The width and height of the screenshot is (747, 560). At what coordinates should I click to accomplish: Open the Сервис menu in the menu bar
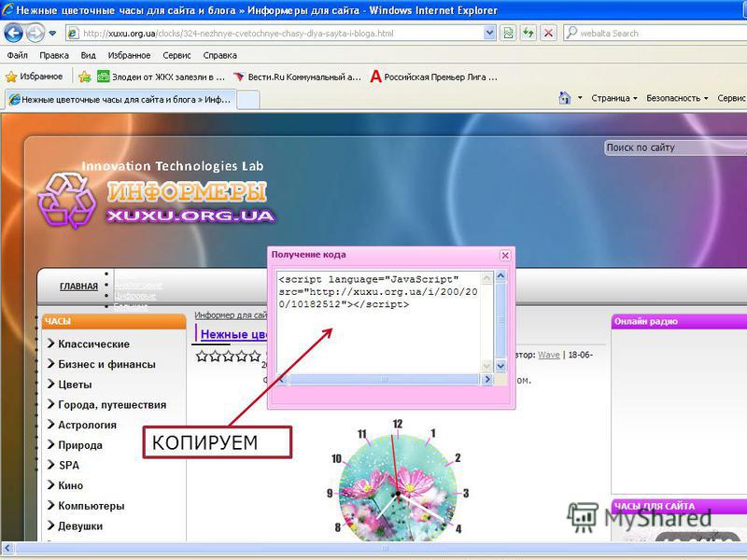coord(176,55)
